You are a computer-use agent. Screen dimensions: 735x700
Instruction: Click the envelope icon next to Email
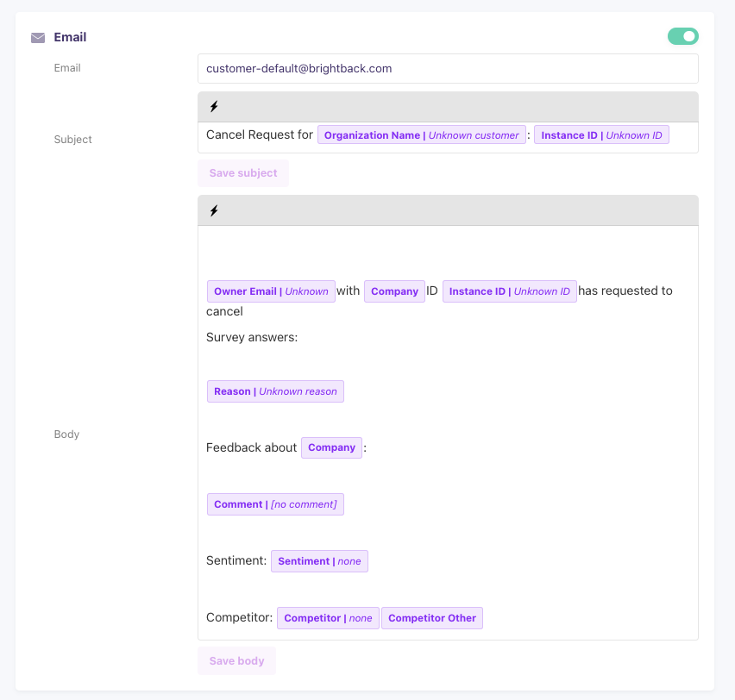click(37, 38)
